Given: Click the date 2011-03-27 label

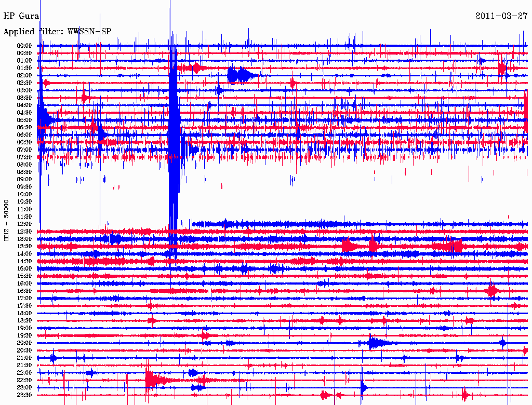Looking at the screenshot, I should point(501,16).
